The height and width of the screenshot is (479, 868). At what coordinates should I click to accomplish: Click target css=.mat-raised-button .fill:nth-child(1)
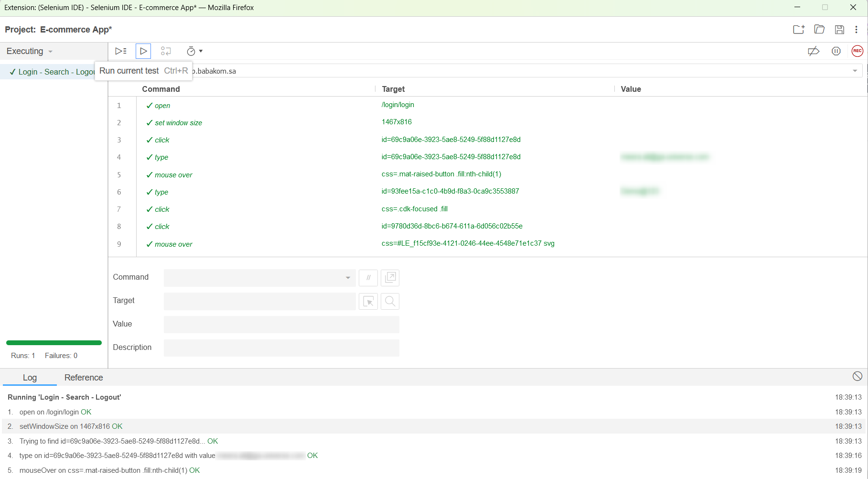tap(441, 174)
